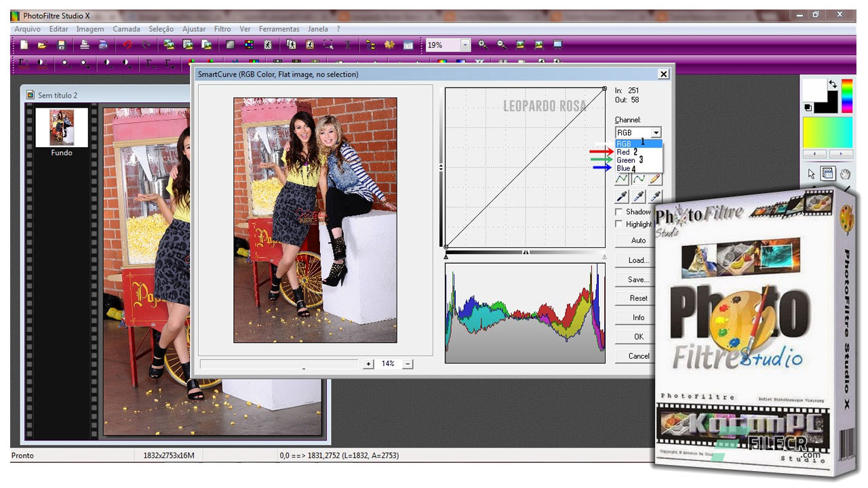The width and height of the screenshot is (868, 488).
Task: Click the New document icon
Action: click(x=24, y=45)
